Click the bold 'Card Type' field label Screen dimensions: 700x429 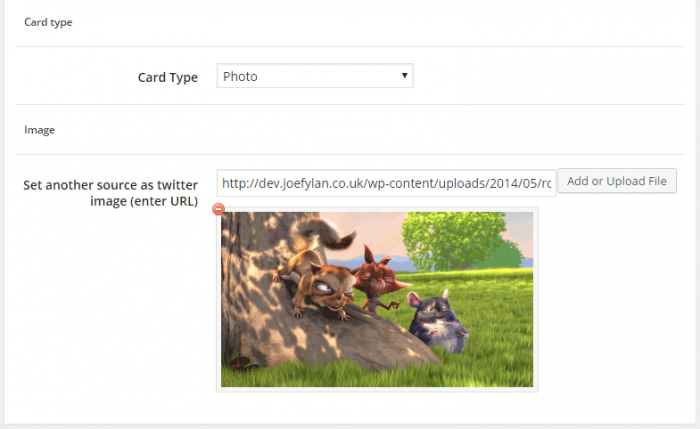pos(168,77)
